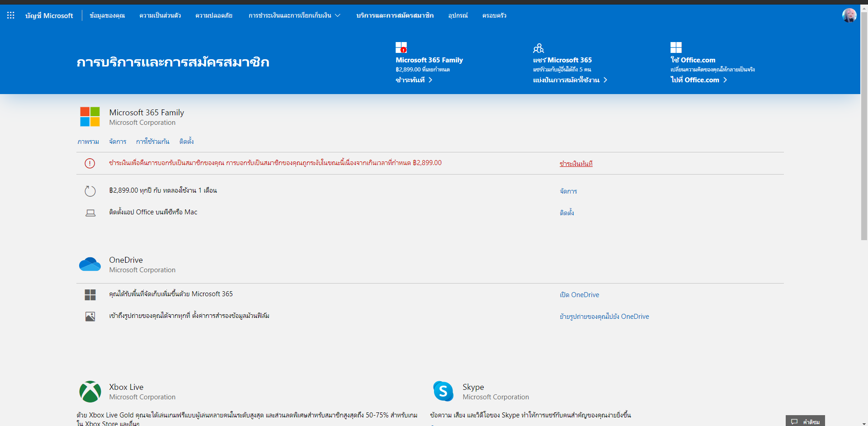Expand การชำระเงินและการเรียกเก็บเงิน dropdown menu

click(x=294, y=15)
